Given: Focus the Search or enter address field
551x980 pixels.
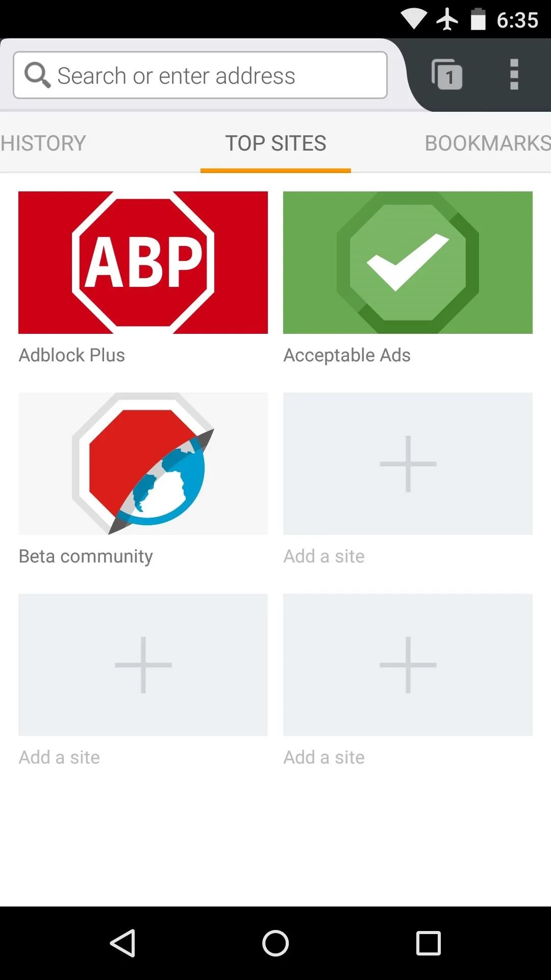Looking at the screenshot, I should click(200, 75).
